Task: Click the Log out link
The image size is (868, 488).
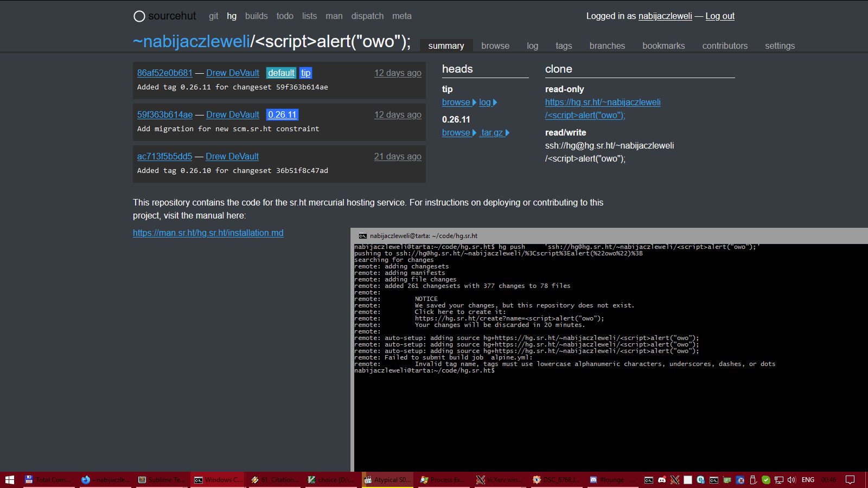Action: coord(720,16)
